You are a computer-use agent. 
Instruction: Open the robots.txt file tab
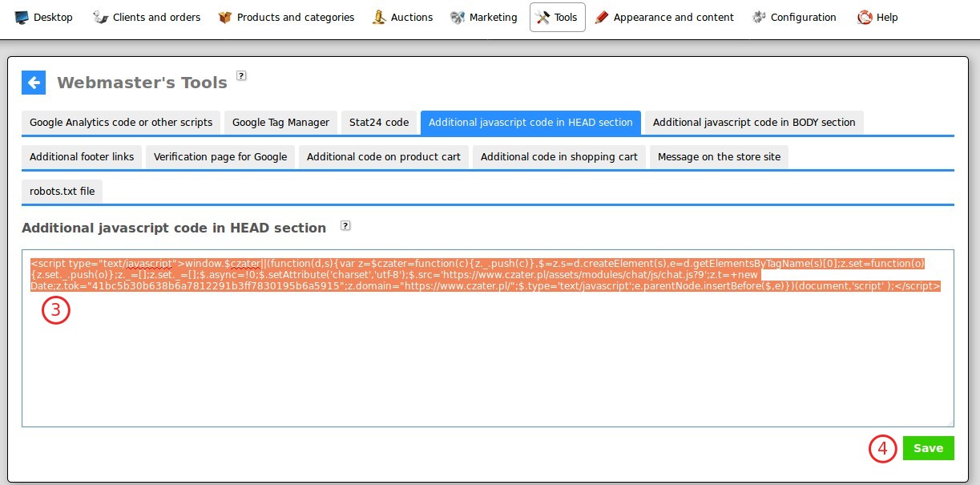[63, 192]
